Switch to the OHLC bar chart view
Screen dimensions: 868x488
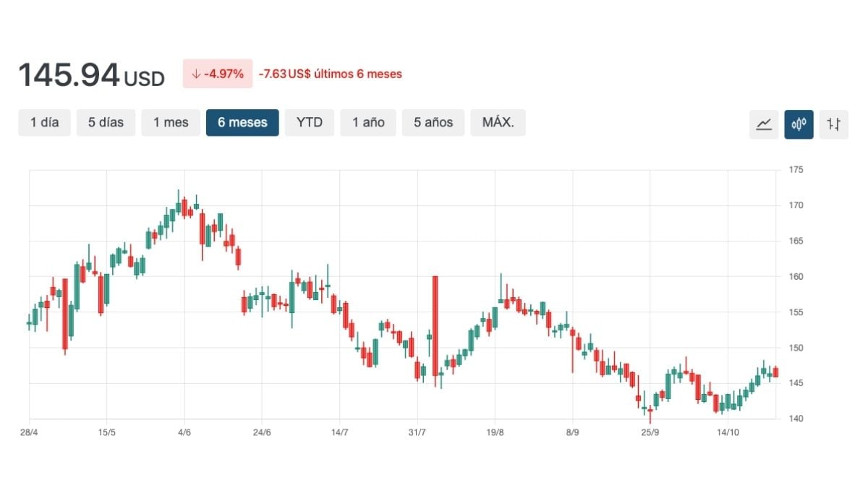click(834, 124)
